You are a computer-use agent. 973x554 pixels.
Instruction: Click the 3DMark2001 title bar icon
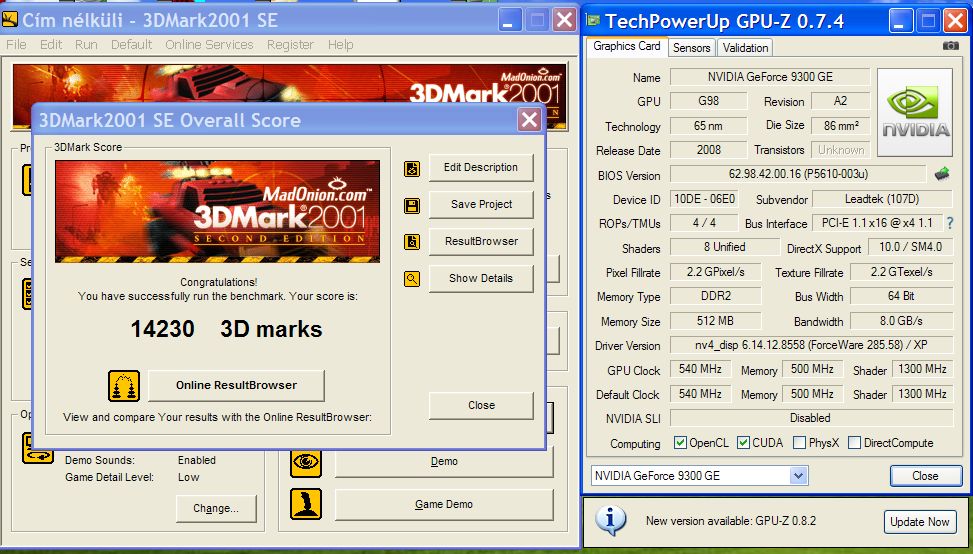pos(9,19)
